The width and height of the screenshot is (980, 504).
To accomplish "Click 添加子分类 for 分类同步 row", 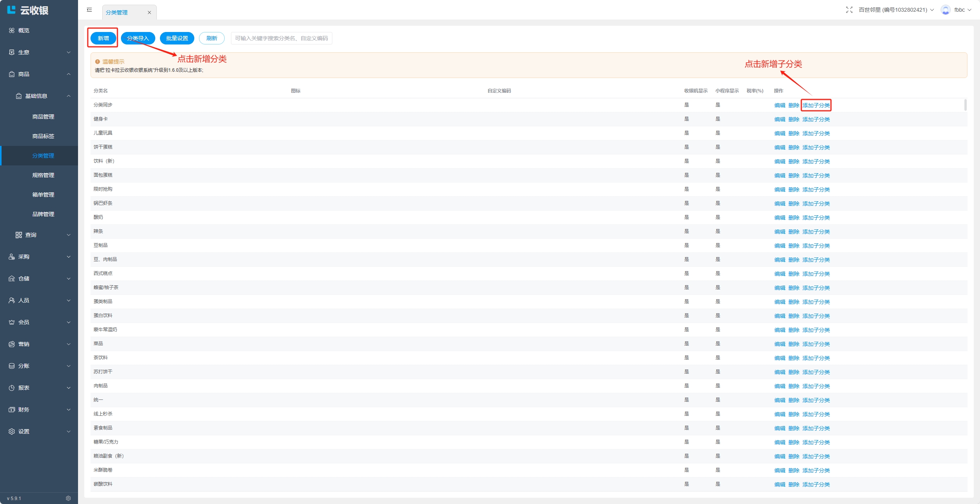I will pyautogui.click(x=816, y=105).
